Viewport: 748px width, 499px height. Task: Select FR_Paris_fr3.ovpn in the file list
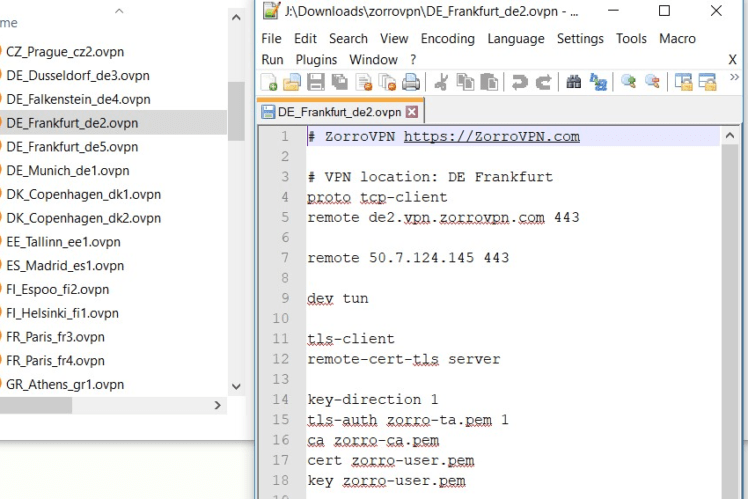[55, 337]
